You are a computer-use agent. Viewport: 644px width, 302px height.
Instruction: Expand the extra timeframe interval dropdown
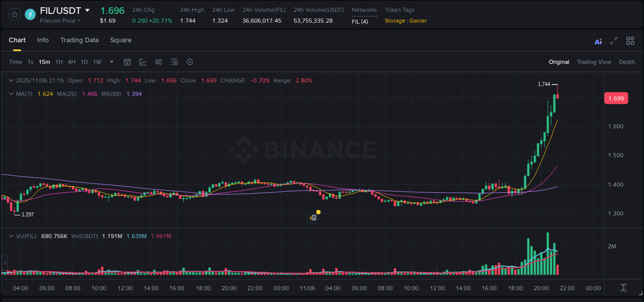click(111, 62)
